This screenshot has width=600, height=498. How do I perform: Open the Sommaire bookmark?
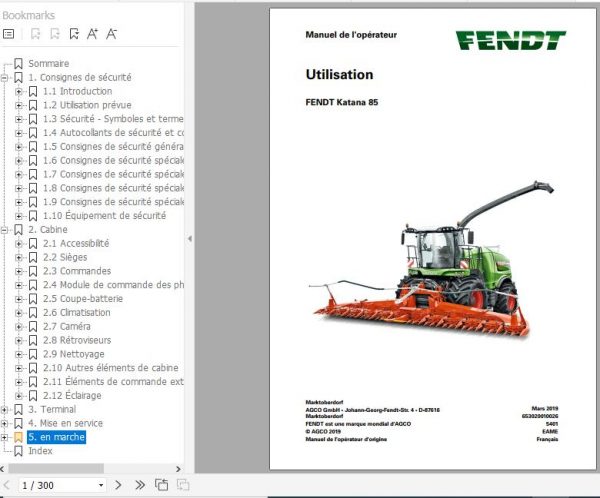coord(49,64)
